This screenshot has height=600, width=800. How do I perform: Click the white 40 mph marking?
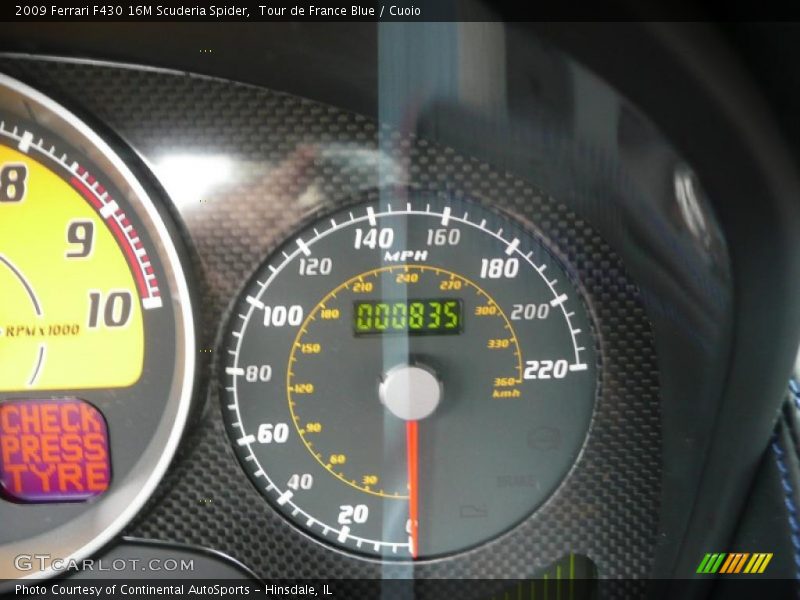[x=300, y=481]
